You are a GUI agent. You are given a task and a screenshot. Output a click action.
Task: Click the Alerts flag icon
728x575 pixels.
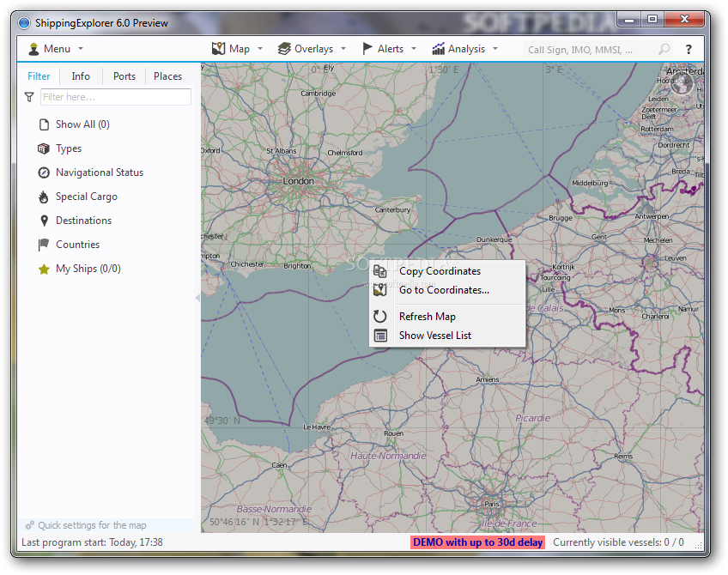[x=367, y=48]
